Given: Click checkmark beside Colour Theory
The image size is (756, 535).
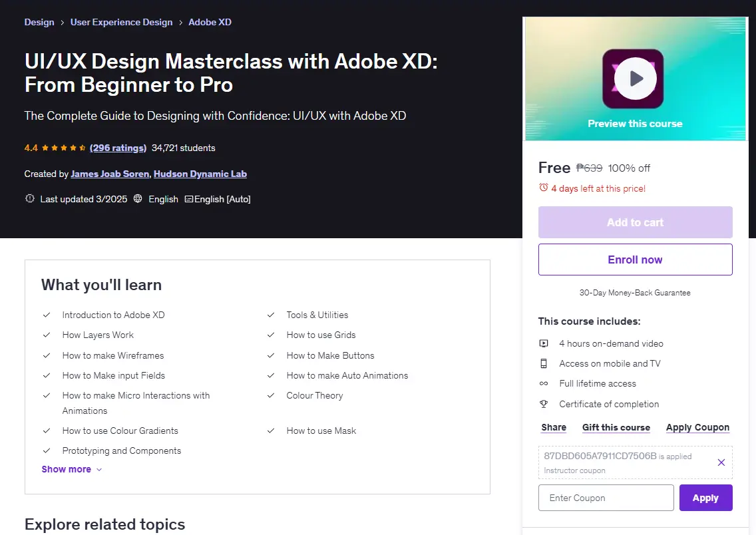Looking at the screenshot, I should pos(271,396).
